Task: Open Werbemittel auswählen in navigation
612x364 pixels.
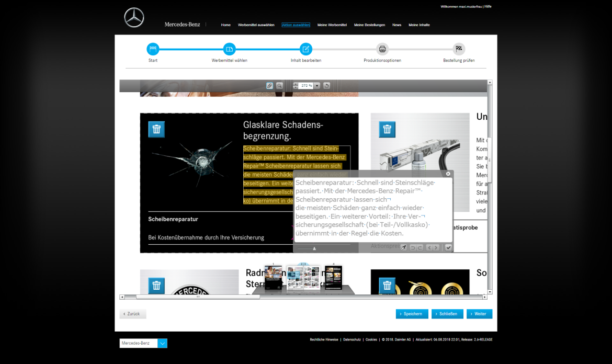Action: (x=256, y=25)
